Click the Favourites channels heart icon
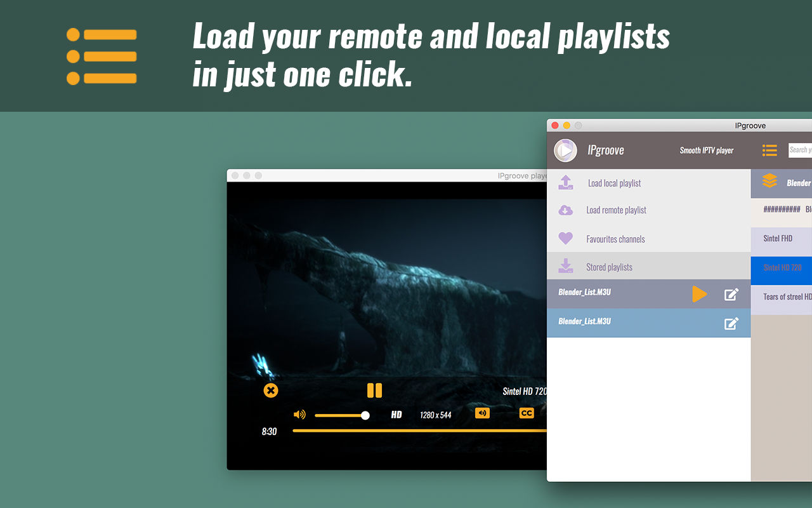Screen dimensions: 812x508 pyautogui.click(x=565, y=239)
